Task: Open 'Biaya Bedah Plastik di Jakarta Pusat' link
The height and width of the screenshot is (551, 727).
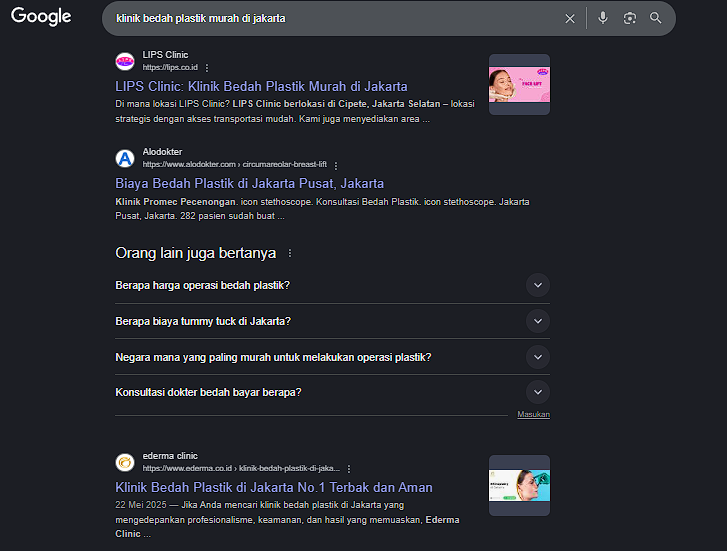Action: (249, 183)
